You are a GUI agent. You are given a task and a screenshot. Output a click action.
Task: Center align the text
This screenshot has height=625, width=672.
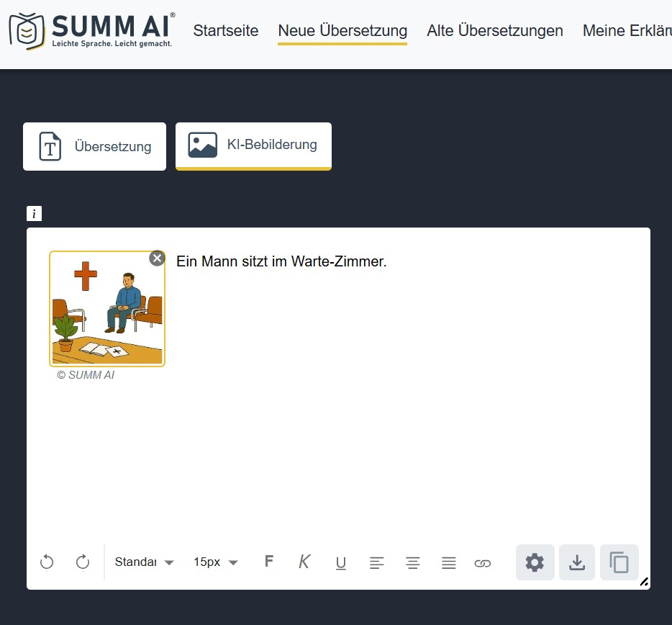(x=413, y=562)
